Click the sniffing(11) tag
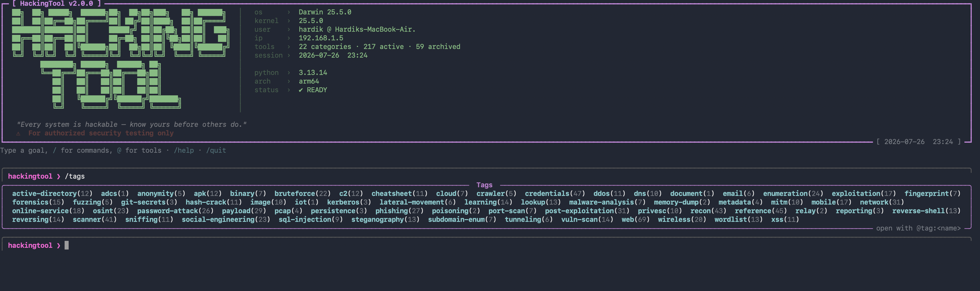The image size is (980, 291). coord(149,220)
